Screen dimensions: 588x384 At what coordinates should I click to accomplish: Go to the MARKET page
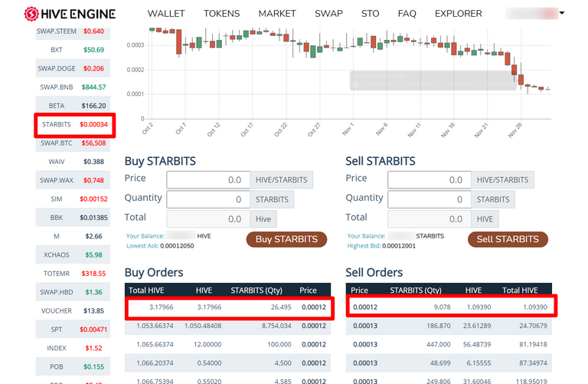point(277,14)
